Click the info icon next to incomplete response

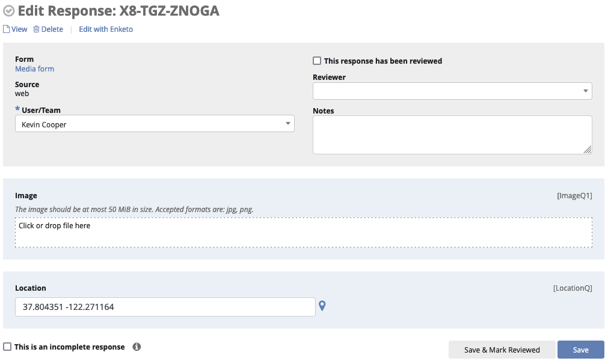137,347
